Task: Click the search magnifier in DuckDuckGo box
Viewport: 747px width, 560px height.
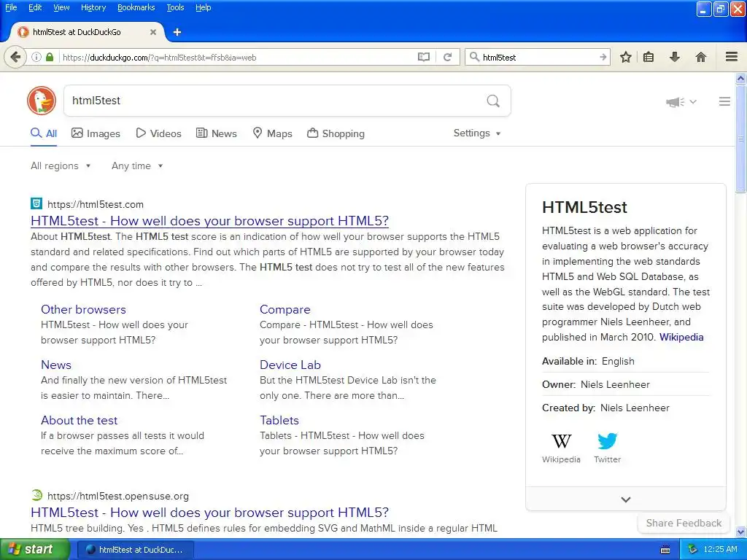Action: coord(493,101)
